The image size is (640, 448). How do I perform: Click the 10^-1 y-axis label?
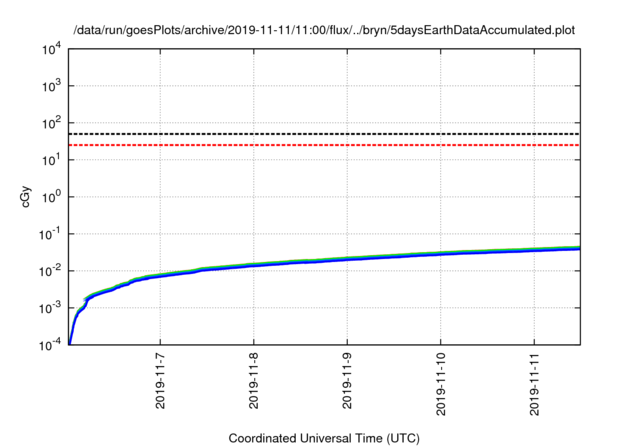click(x=50, y=234)
